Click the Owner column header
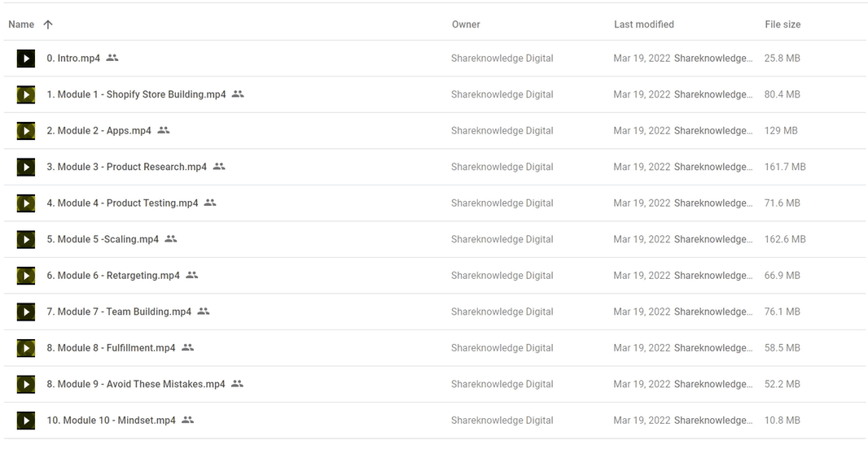 [466, 24]
